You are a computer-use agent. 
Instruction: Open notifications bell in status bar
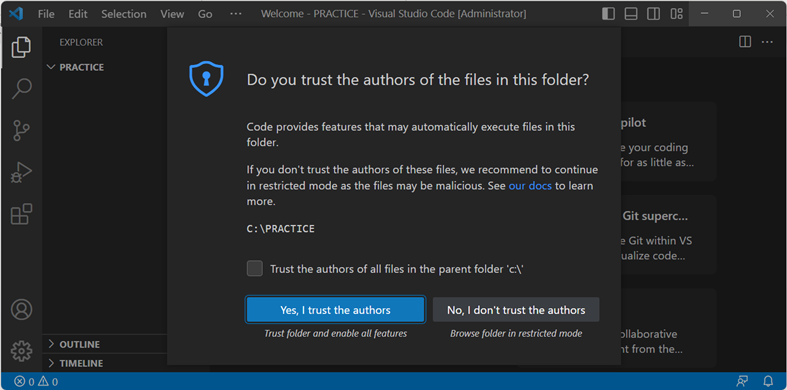(768, 381)
